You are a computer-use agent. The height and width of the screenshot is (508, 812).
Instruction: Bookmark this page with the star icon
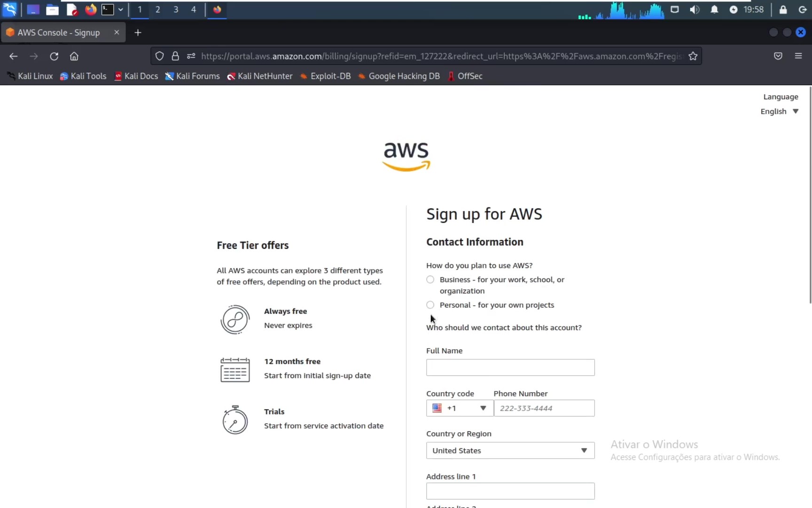693,56
